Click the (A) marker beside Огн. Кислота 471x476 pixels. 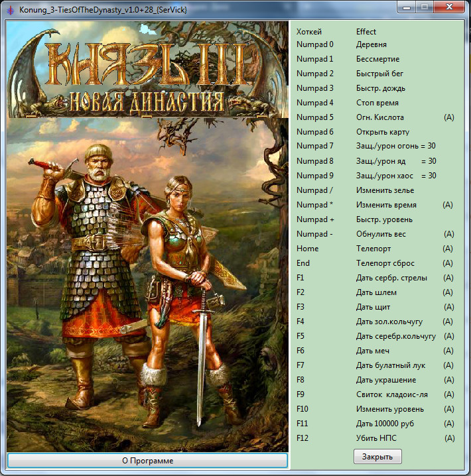pos(449,117)
